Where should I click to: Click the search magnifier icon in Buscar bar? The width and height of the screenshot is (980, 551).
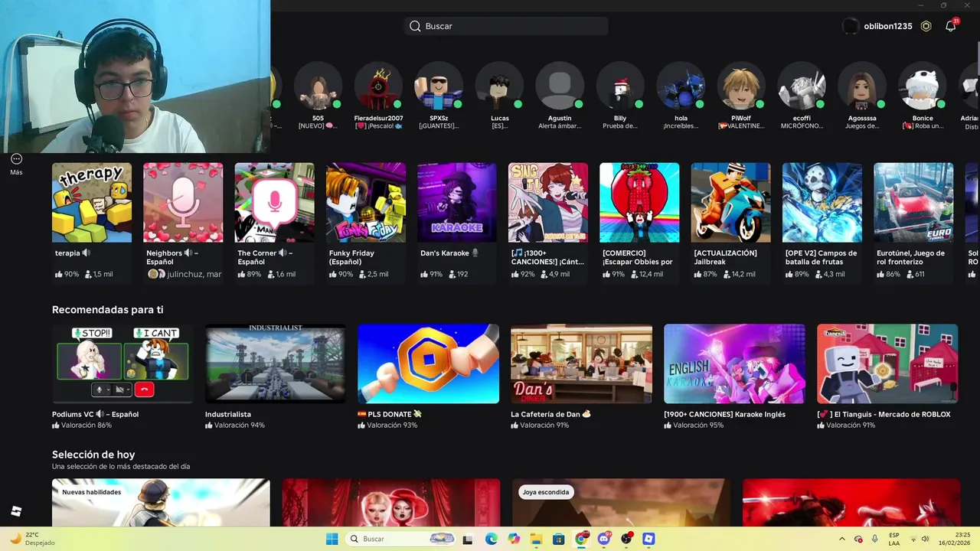(415, 26)
